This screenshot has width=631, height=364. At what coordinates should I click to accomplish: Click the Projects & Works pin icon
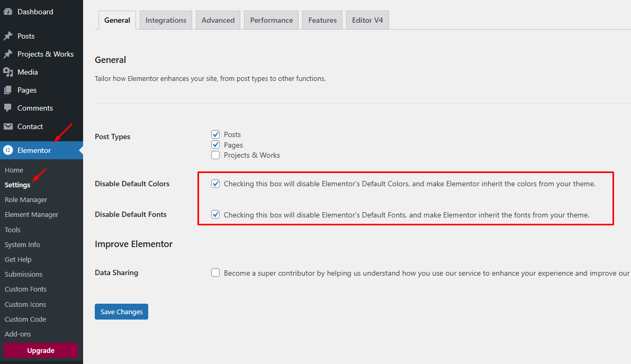pyautogui.click(x=8, y=54)
